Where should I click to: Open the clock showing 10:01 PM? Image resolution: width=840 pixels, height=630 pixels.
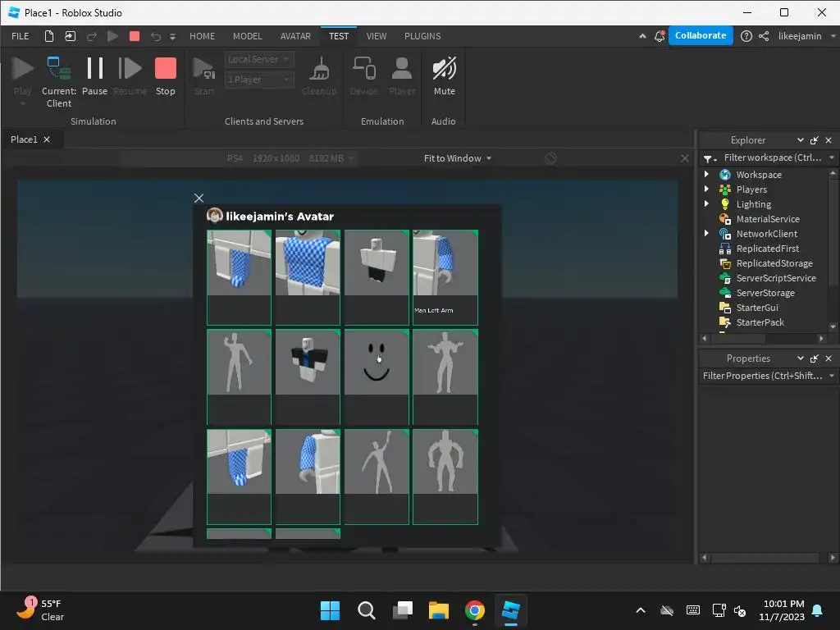click(782, 610)
